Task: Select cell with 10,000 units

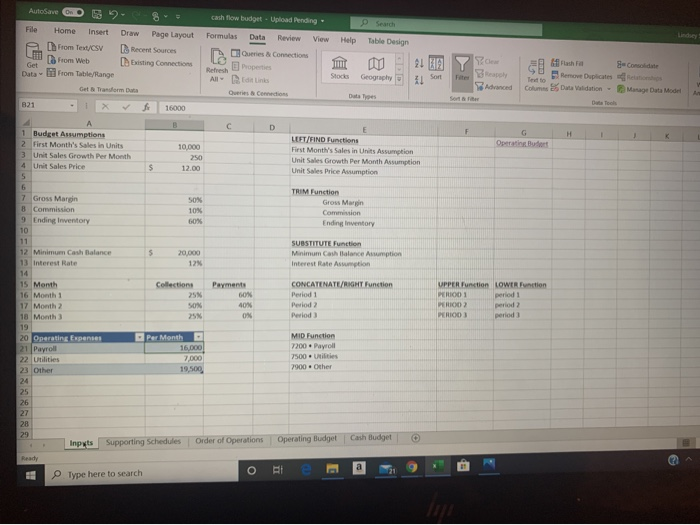Action: (x=174, y=146)
